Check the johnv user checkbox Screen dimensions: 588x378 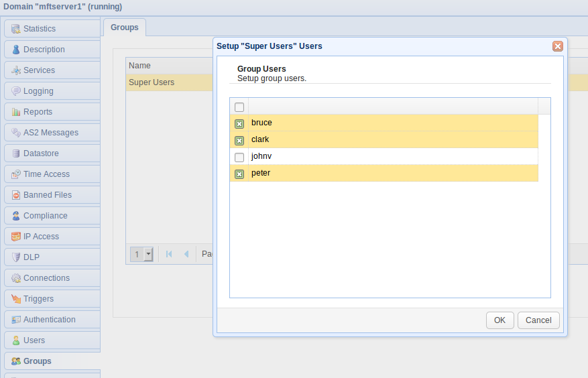pyautogui.click(x=239, y=157)
